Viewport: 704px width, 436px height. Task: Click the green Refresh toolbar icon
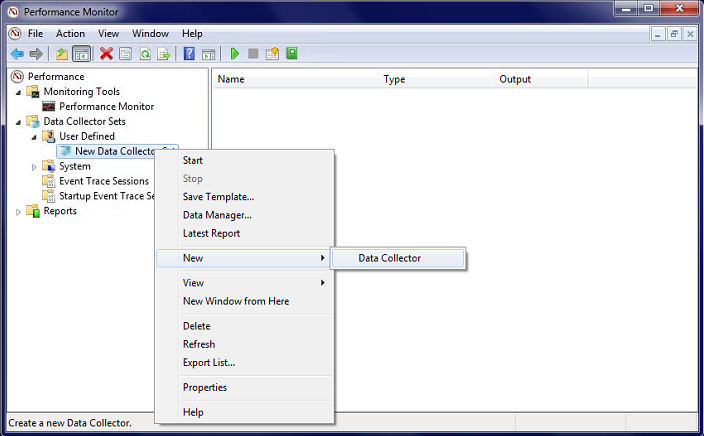(x=145, y=54)
